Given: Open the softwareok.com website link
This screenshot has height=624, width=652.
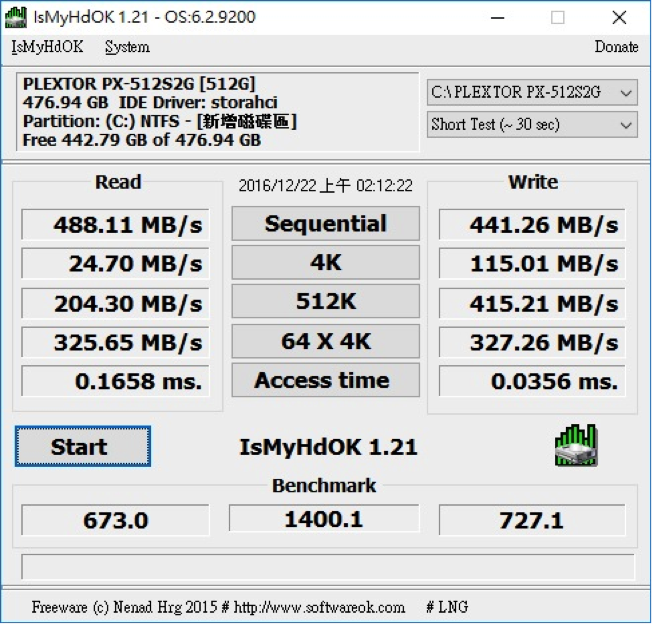Looking at the screenshot, I should pyautogui.click(x=319, y=607).
